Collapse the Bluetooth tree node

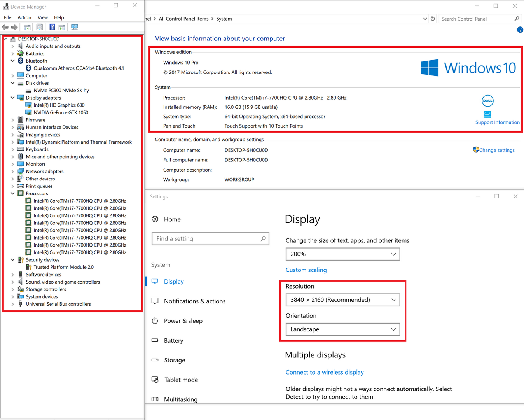coord(13,61)
